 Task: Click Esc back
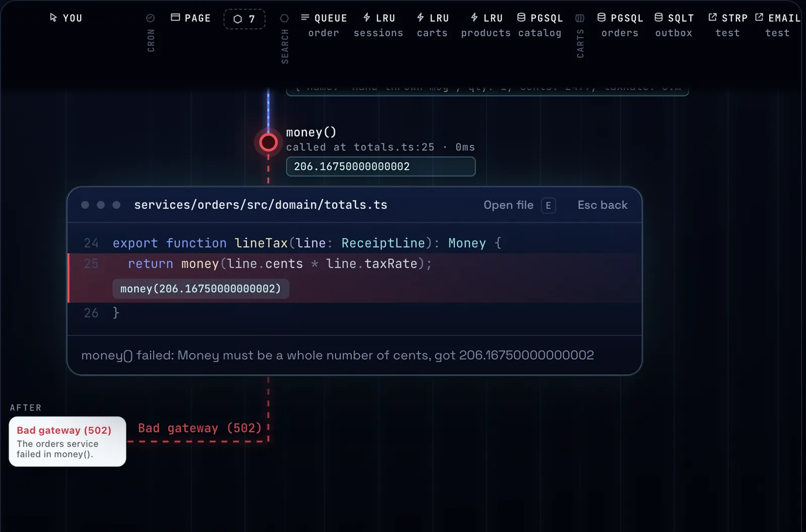click(602, 205)
